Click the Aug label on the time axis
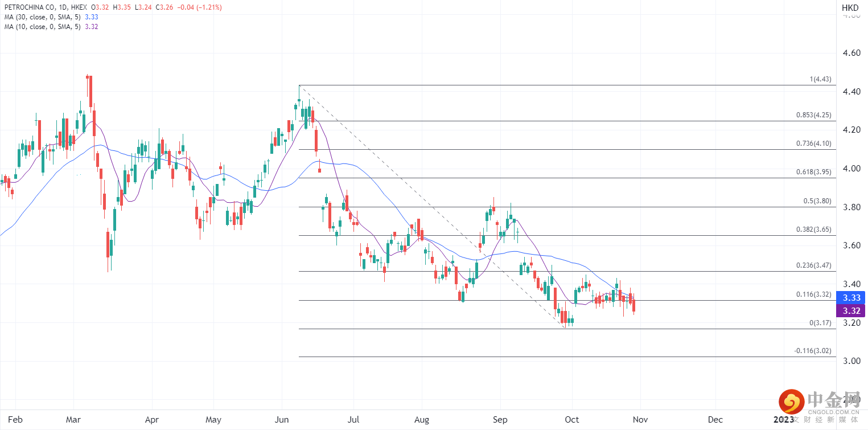 pyautogui.click(x=422, y=420)
